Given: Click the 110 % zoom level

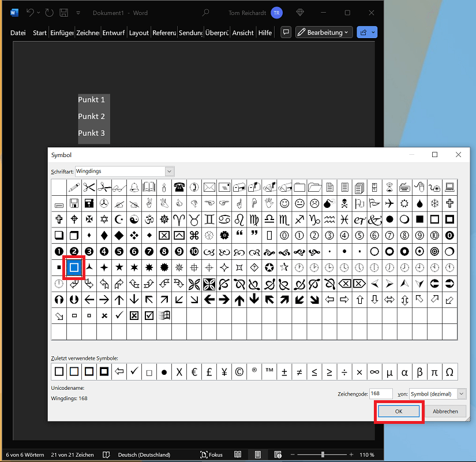Looking at the screenshot, I should pos(367,454).
